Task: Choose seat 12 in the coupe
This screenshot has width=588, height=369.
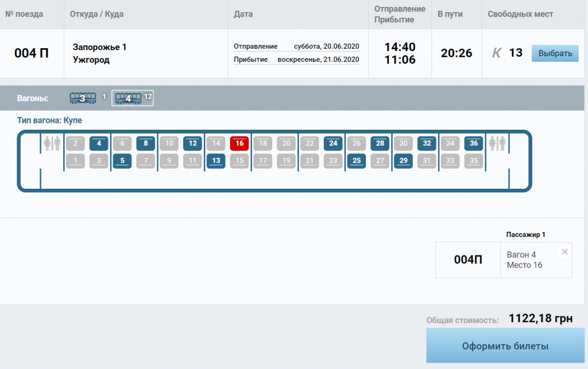Action: (192, 143)
